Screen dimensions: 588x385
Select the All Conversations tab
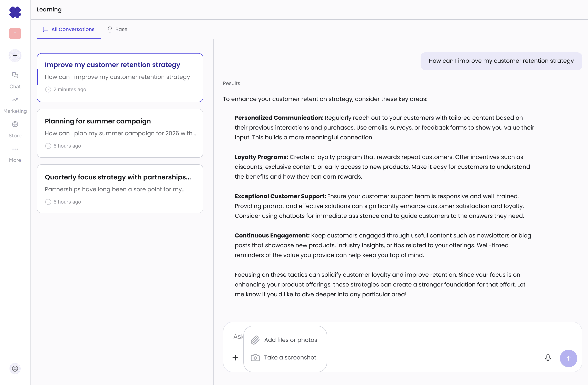click(69, 29)
